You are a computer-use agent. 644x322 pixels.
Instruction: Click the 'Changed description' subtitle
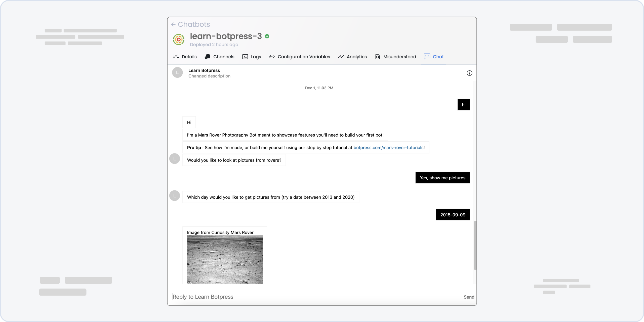(x=209, y=76)
